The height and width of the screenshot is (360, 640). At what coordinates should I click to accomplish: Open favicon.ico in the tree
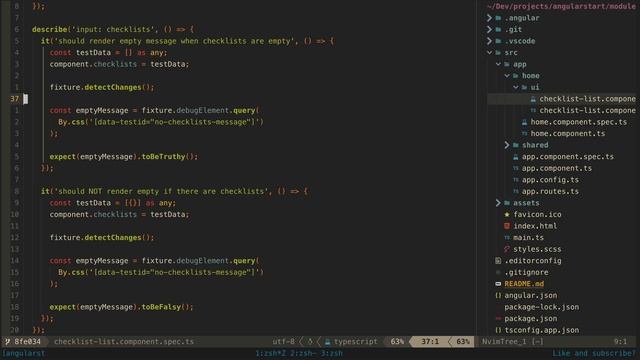537,214
